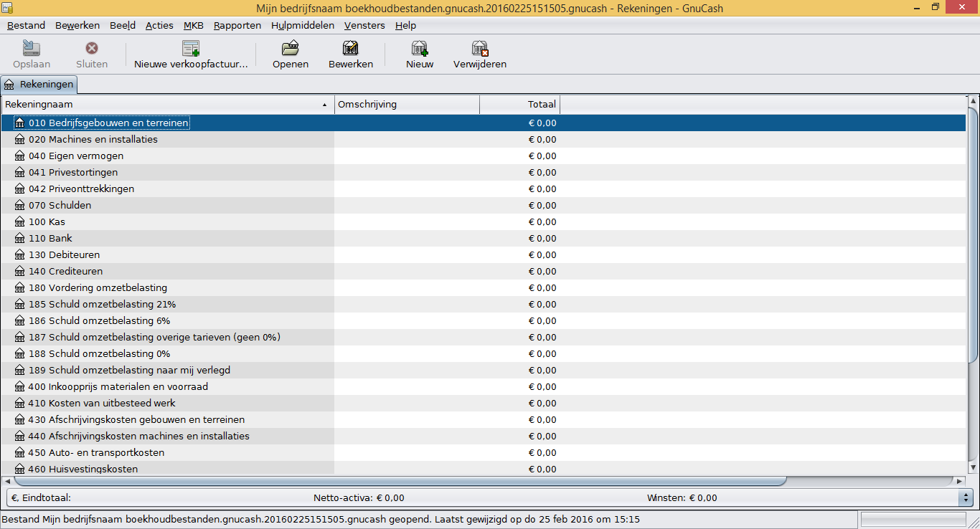The height and width of the screenshot is (529, 980).
Task: Sort accounts by the Rekeningnaam column header
Action: [168, 105]
